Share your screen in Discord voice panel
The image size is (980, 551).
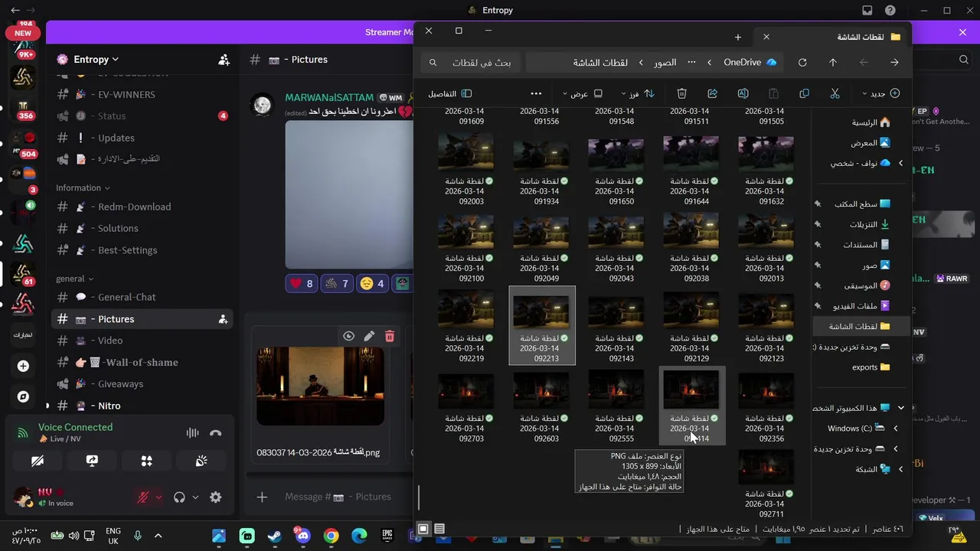[x=92, y=461]
